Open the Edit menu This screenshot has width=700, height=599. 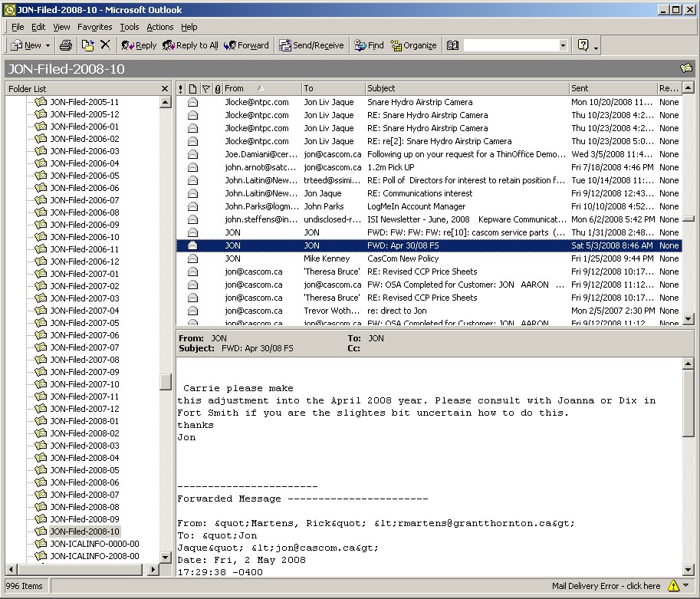pos(38,27)
